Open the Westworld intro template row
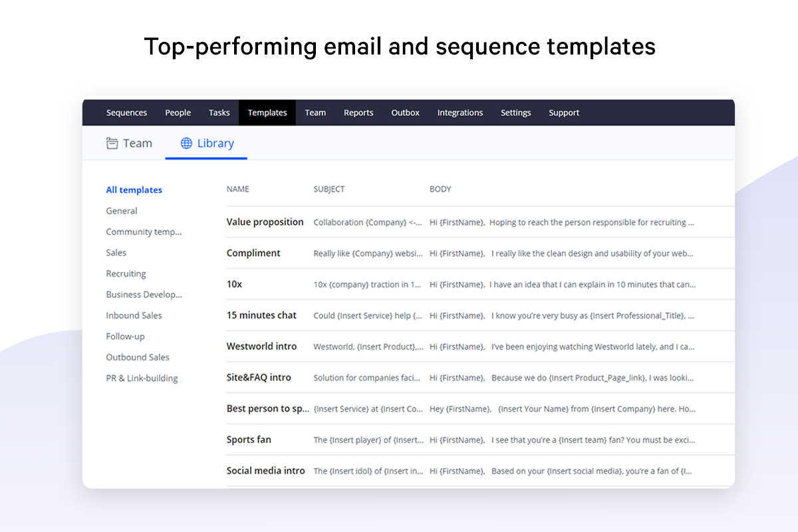The image size is (798, 532). (261, 346)
